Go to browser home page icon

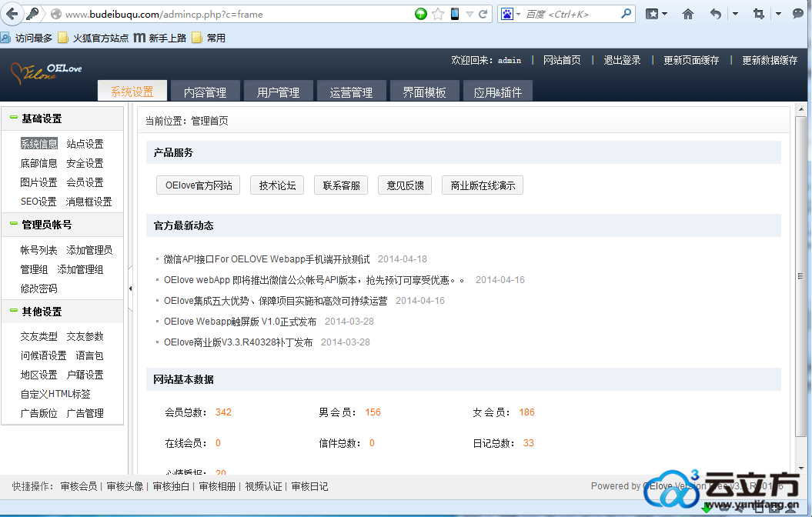(x=688, y=14)
